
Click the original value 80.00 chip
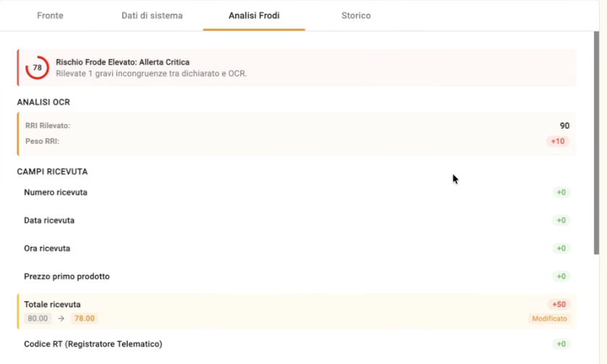coord(38,318)
